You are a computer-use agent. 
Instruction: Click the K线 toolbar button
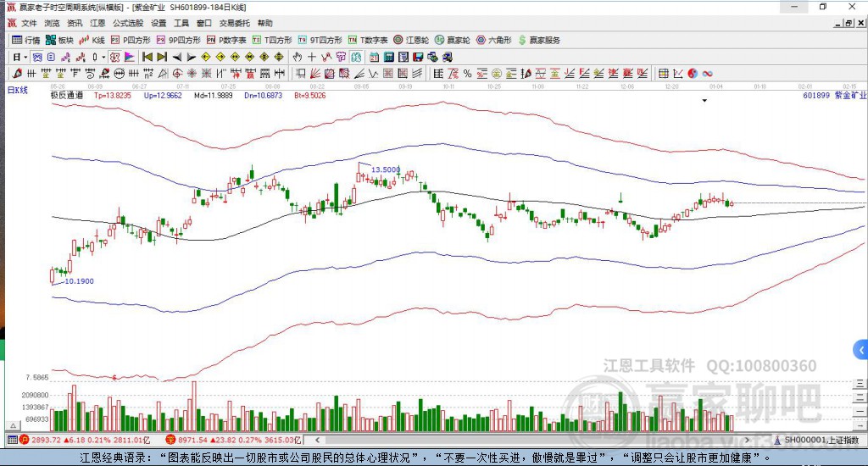coord(92,40)
